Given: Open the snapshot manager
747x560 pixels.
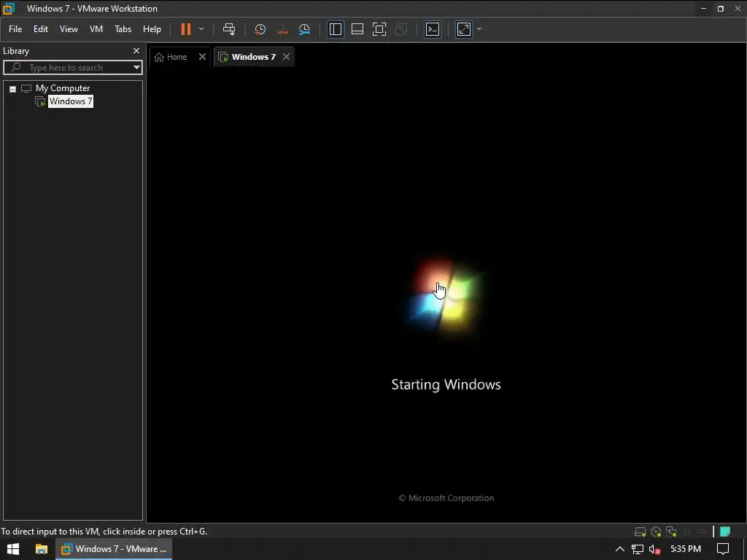Looking at the screenshot, I should click(x=304, y=29).
